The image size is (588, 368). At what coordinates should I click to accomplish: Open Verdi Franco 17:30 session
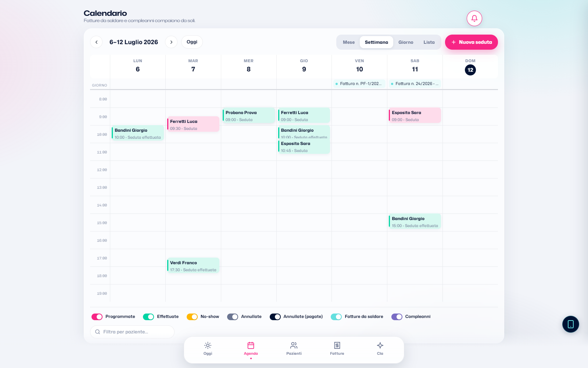point(193,266)
